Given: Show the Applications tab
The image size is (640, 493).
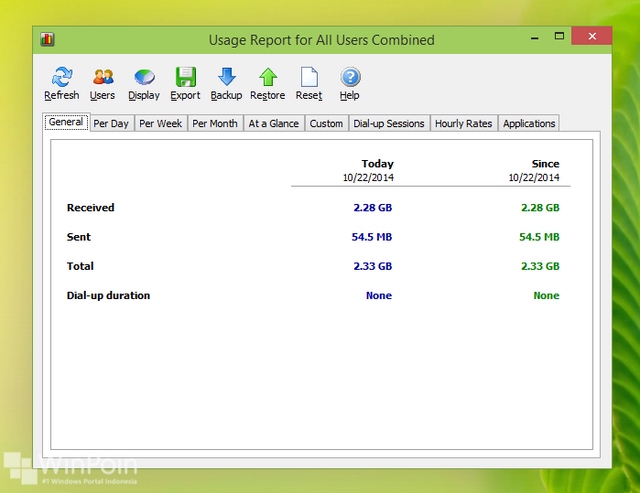Looking at the screenshot, I should coord(529,124).
